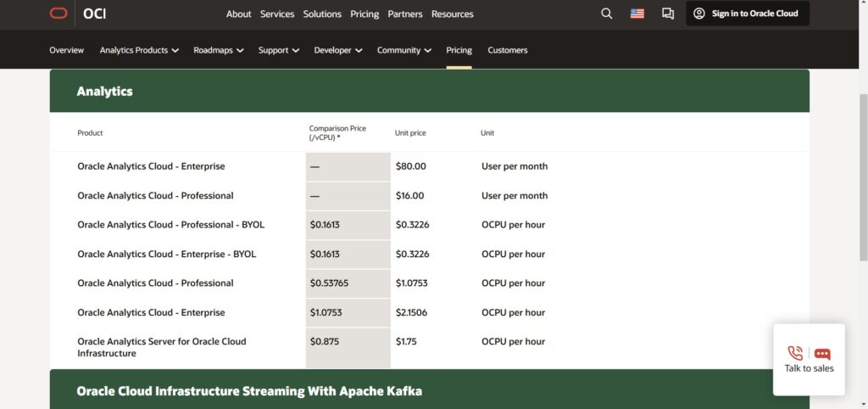Click the Analytics section heading
The height and width of the screenshot is (409, 868).
(x=104, y=92)
